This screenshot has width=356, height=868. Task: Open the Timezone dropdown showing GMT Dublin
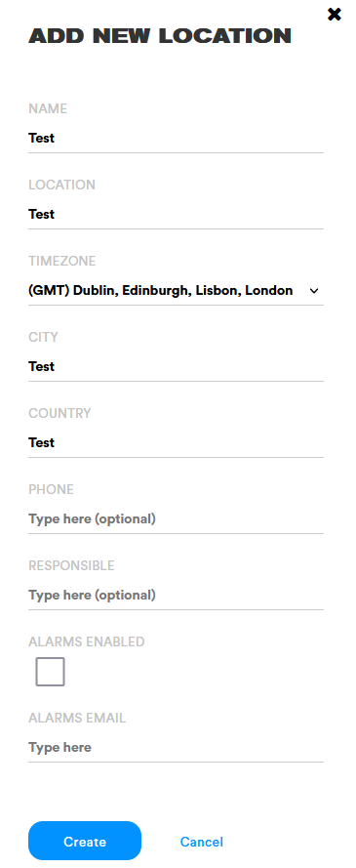coord(176,291)
